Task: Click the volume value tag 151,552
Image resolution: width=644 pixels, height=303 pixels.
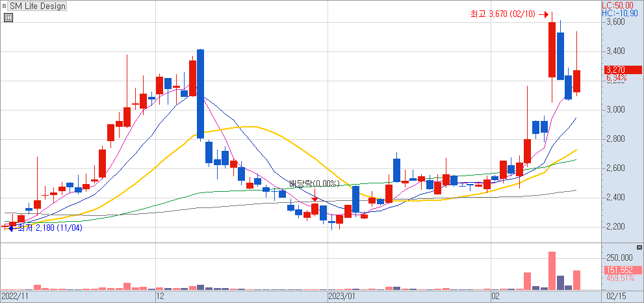Action: click(623, 270)
